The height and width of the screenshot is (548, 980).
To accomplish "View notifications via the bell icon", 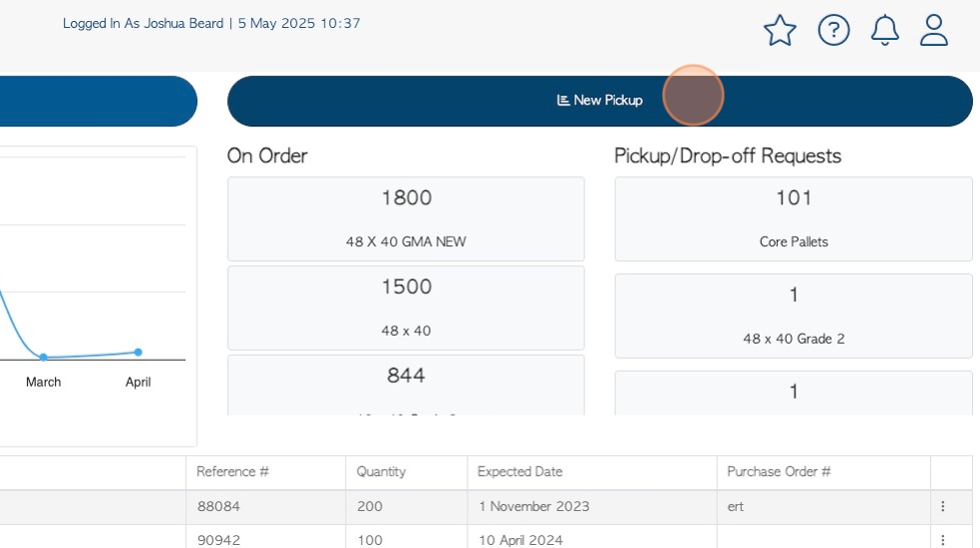I will 885,30.
